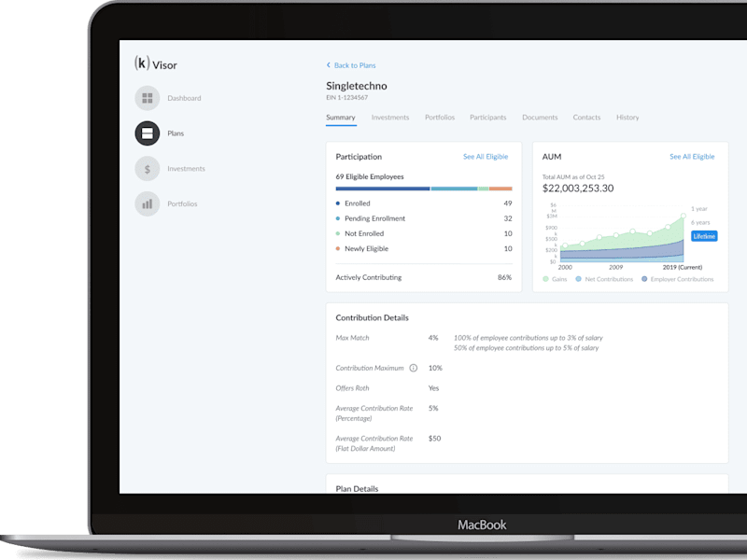Toggle the Gains chart legend
Image resolution: width=747 pixels, height=560 pixels.
pyautogui.click(x=555, y=279)
